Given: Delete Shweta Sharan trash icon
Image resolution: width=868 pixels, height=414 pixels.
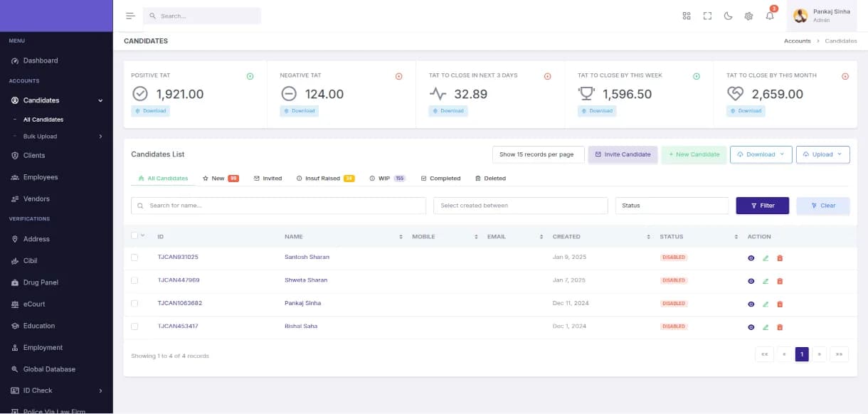Looking at the screenshot, I should [x=780, y=281].
